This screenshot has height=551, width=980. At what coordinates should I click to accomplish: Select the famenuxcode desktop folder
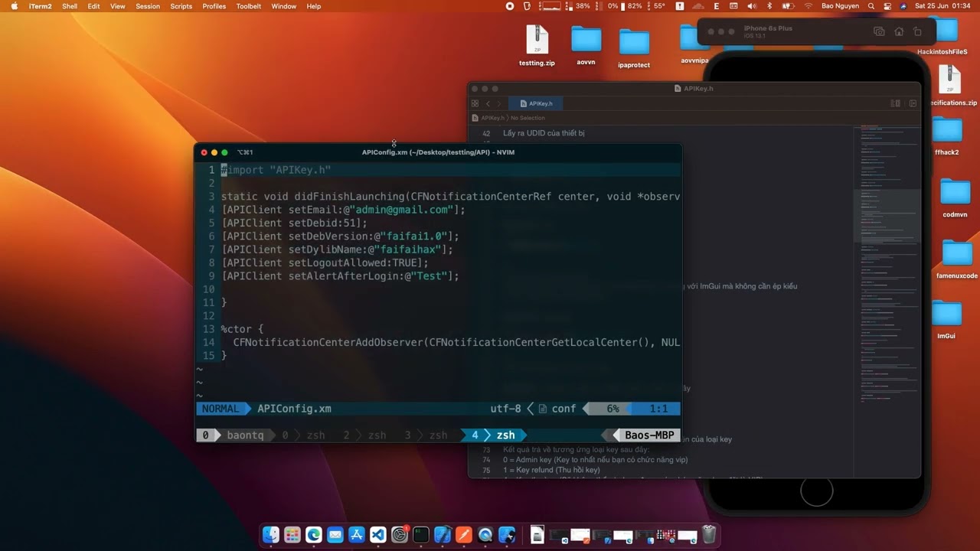click(x=957, y=259)
